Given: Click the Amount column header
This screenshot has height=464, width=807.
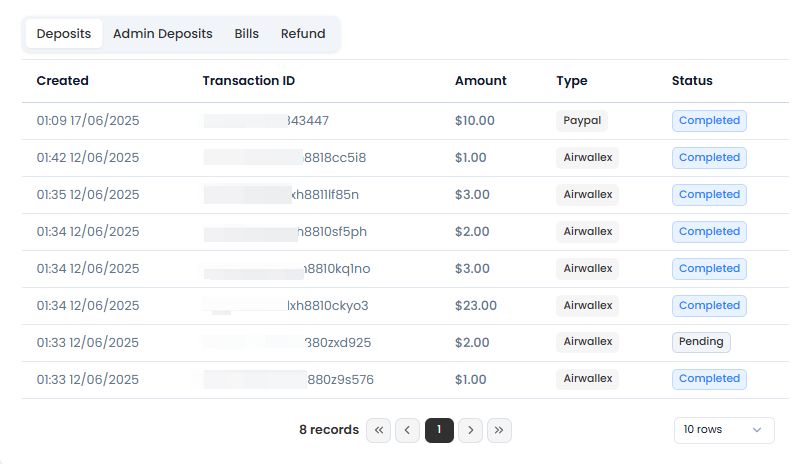Looking at the screenshot, I should click(x=481, y=81).
